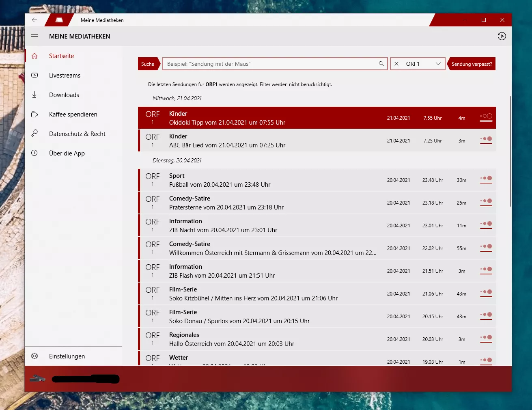Click the Livestreams play icon
The image size is (532, 410).
click(34, 76)
